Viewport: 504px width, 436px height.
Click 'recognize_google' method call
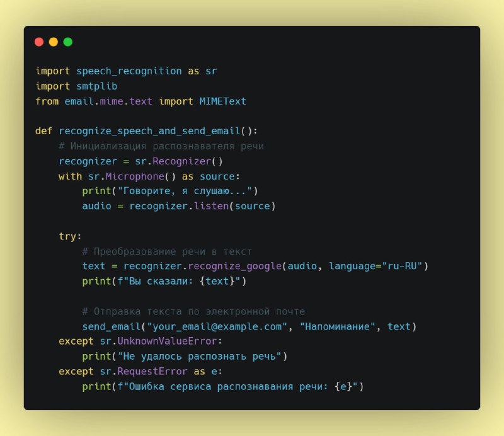tap(235, 267)
